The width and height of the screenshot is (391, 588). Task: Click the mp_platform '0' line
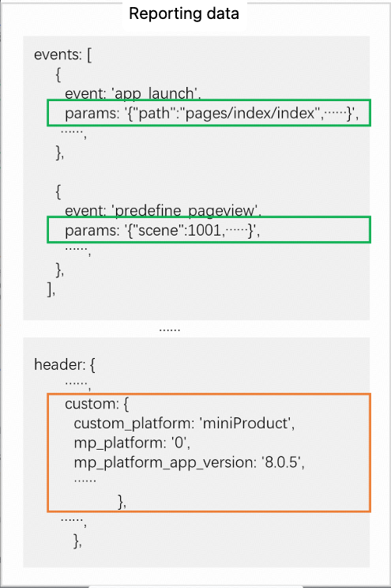pos(132,443)
